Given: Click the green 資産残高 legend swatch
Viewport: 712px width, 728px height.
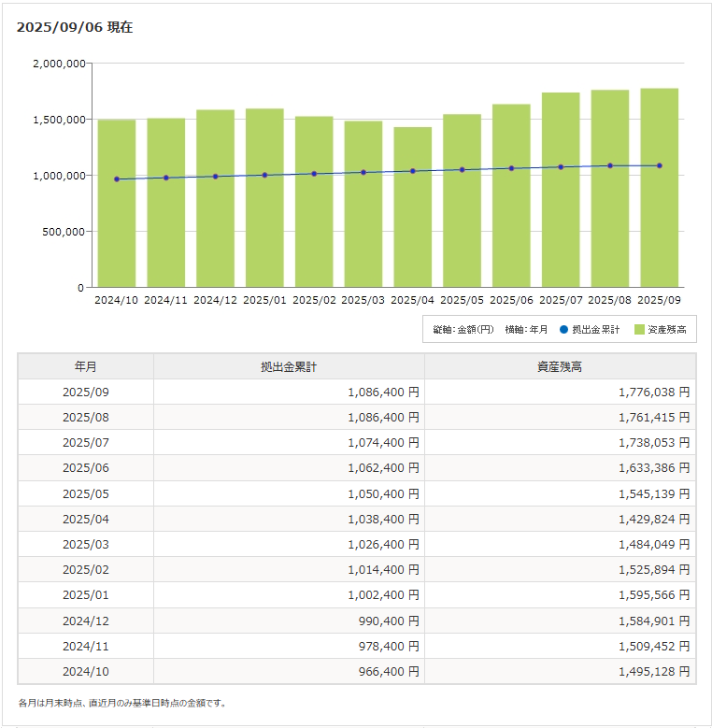Looking at the screenshot, I should pyautogui.click(x=640, y=330).
